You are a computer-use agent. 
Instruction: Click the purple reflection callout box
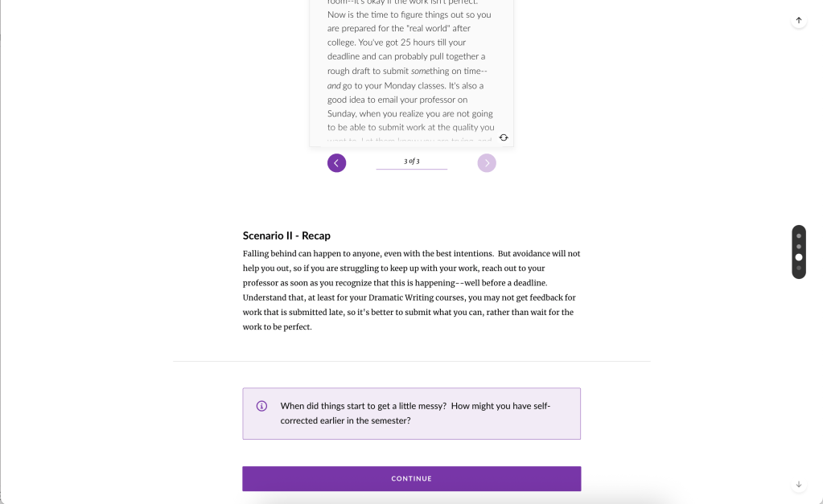tap(411, 413)
